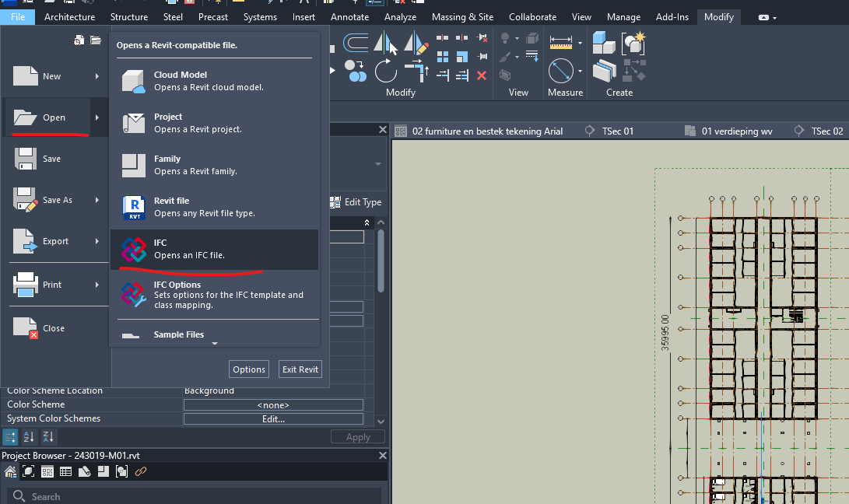Click the Edit Type button in Properties
The height and width of the screenshot is (504, 849).
357,201
